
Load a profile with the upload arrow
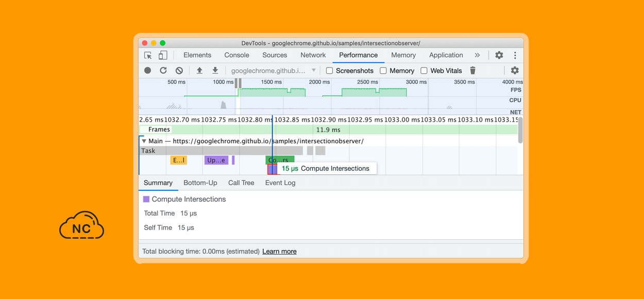point(199,71)
